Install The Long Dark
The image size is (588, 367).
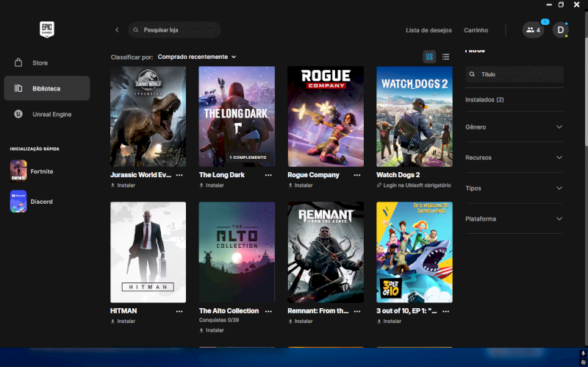[212, 185]
